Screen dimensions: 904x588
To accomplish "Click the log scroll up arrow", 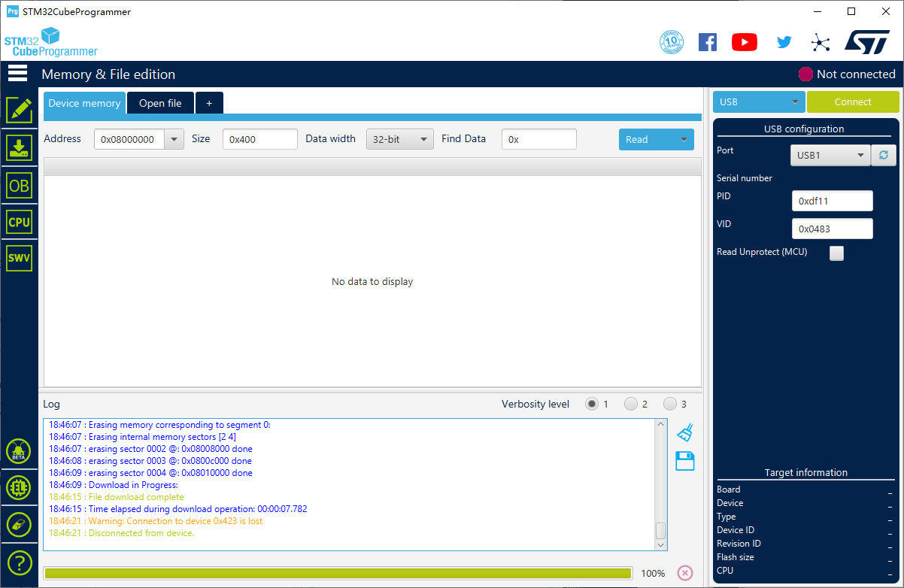I will pos(660,425).
